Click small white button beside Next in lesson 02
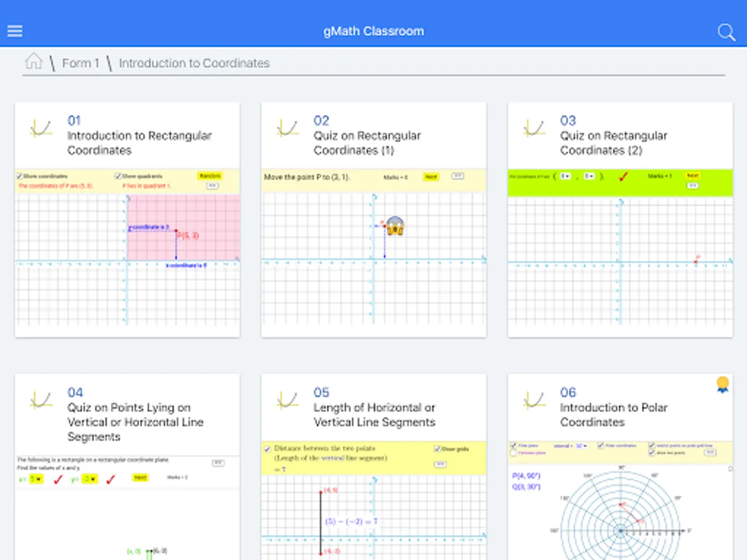Viewport: 747px width, 560px height. pos(458,176)
